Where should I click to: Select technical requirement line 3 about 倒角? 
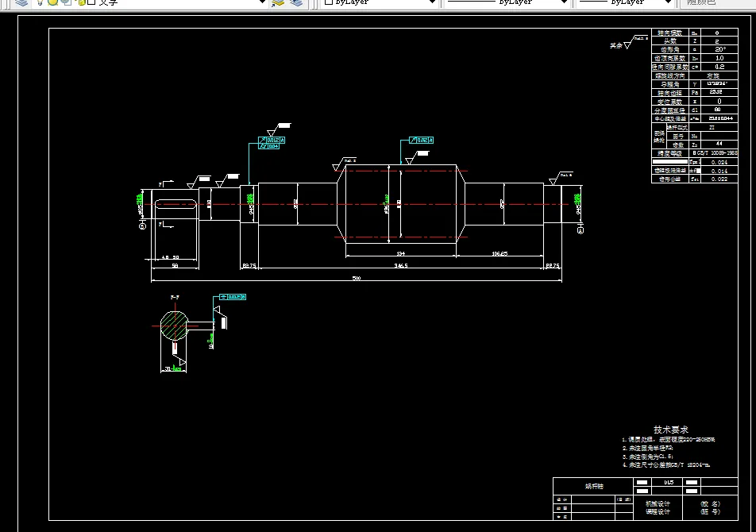point(647,457)
